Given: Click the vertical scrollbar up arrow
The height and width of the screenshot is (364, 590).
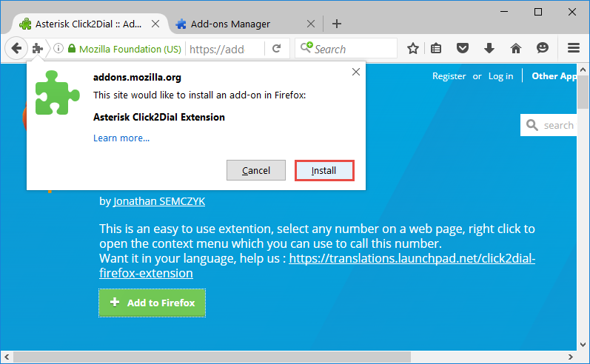Looking at the screenshot, I should 583,70.
